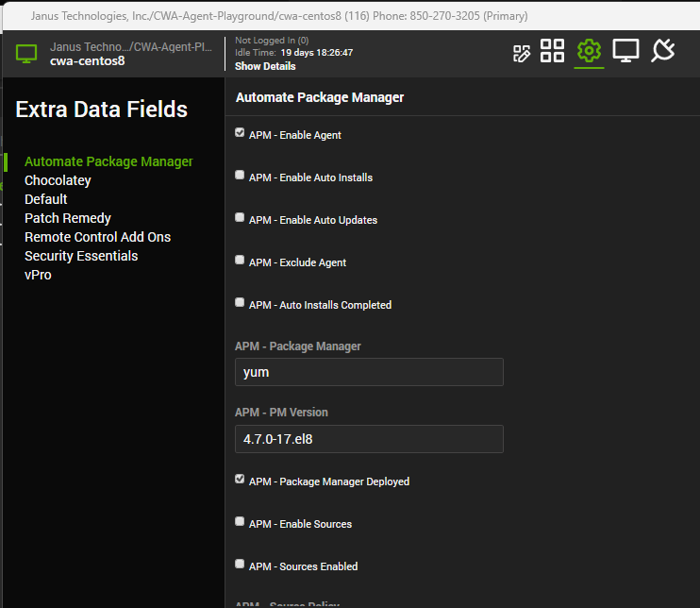Uncheck APM - Enable Agent checkbox
This screenshot has width=700, height=608.
point(240,133)
